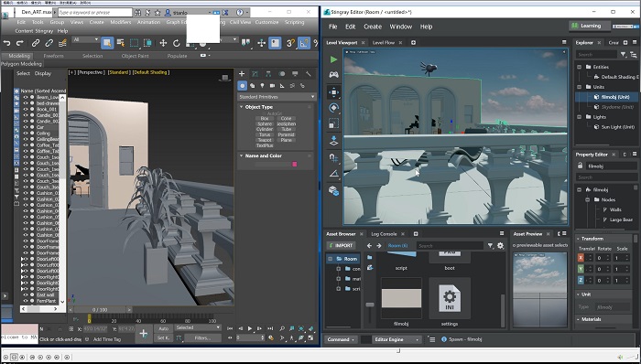Image resolution: width=641 pixels, height=364 pixels.
Task: Switch to the Freeform ribbon tab
Action: pyautogui.click(x=53, y=56)
